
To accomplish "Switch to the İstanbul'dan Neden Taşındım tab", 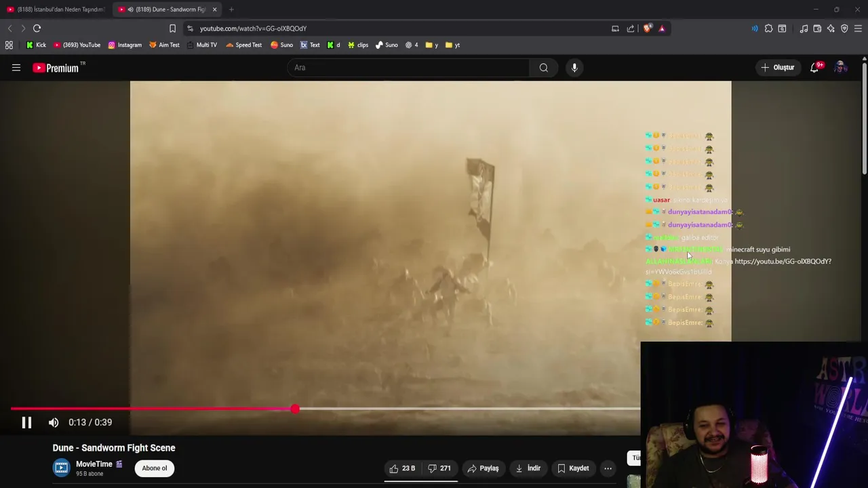I will [x=56, y=9].
